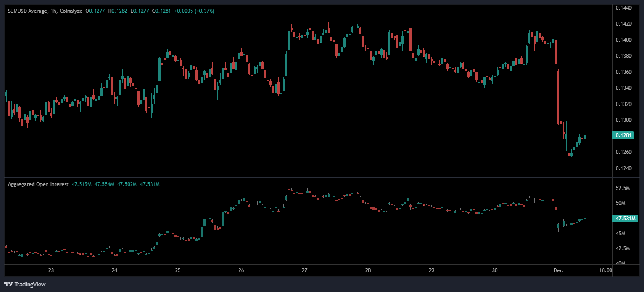
Task: Click the 18:00 time axis label
Action: 605,270
